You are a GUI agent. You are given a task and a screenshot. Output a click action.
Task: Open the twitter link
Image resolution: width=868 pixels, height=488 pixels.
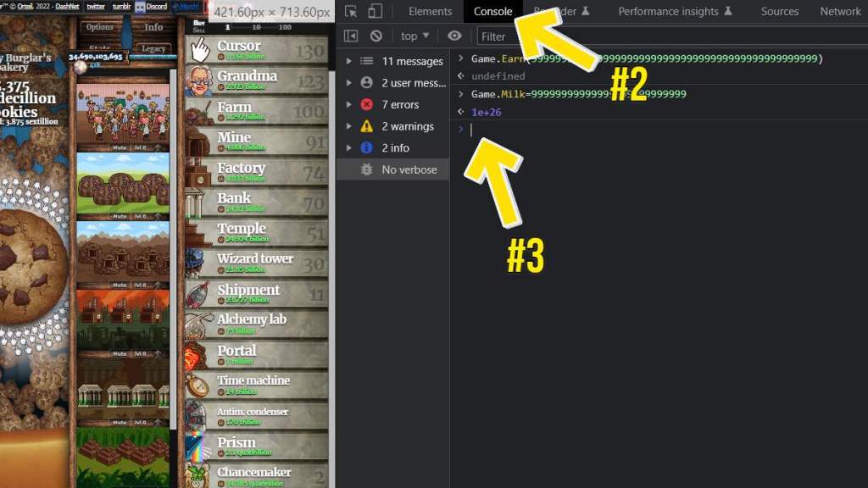point(95,7)
